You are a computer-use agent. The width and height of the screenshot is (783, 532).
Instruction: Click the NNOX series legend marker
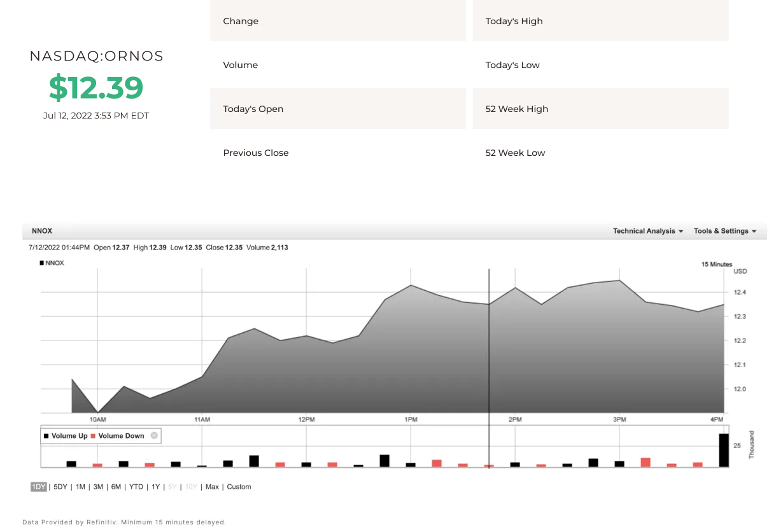click(x=42, y=263)
